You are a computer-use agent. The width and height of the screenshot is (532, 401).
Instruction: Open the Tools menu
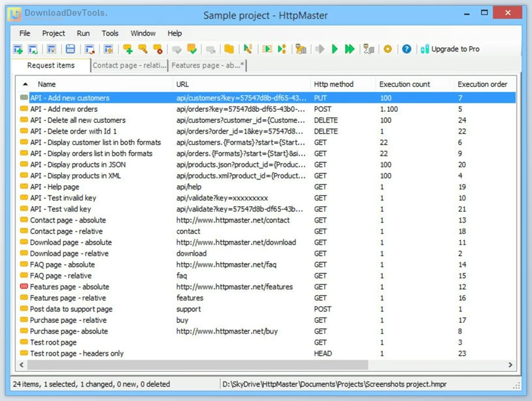pos(109,33)
